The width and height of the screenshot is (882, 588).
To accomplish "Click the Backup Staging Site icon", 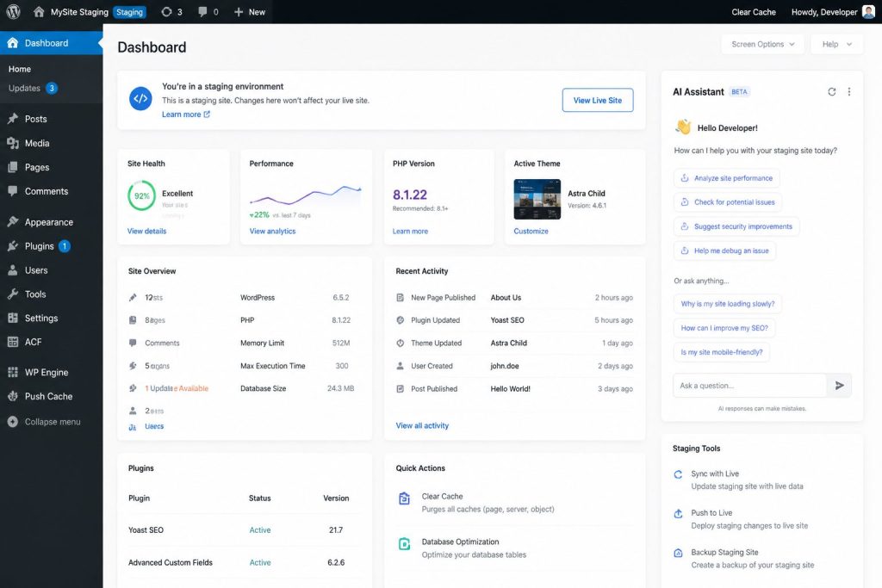I will (678, 554).
